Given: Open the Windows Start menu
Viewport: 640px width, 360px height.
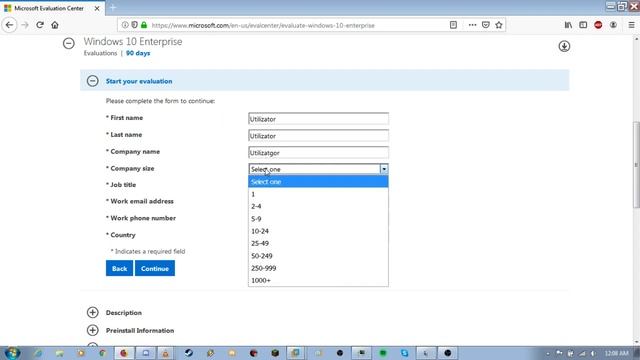Looking at the screenshot, I should coord(12,353).
